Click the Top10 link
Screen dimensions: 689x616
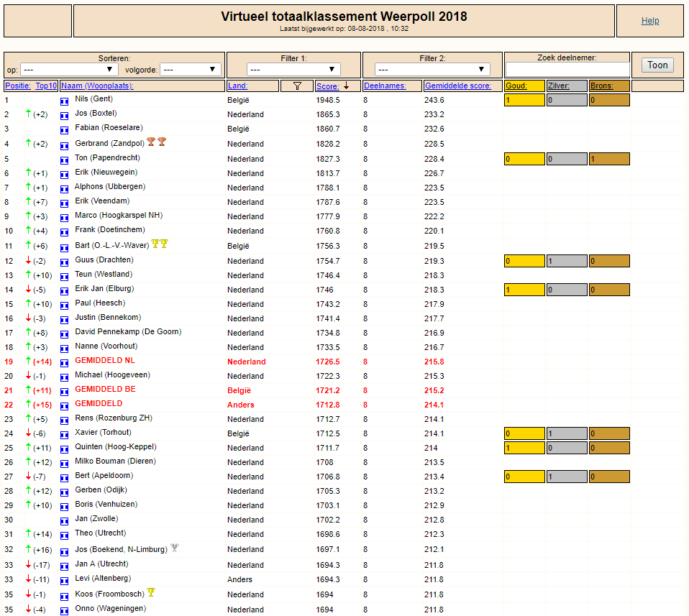[x=46, y=86]
